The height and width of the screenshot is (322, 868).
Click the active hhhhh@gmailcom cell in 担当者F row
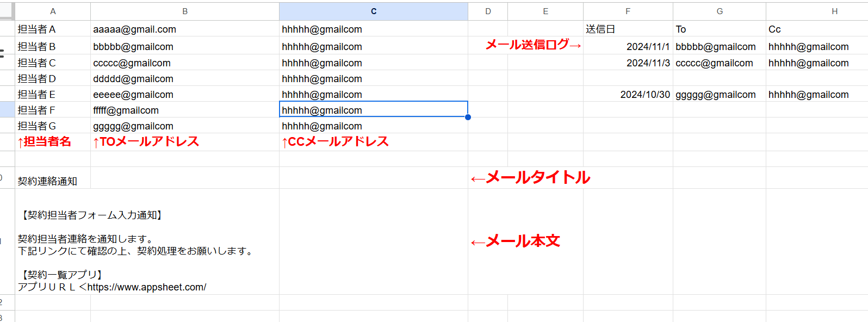point(374,109)
